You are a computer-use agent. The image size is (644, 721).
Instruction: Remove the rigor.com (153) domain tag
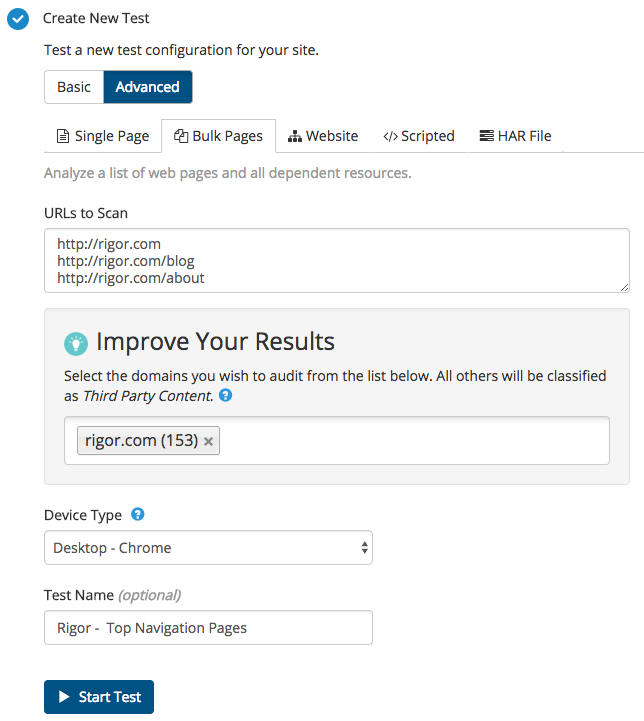pos(208,441)
